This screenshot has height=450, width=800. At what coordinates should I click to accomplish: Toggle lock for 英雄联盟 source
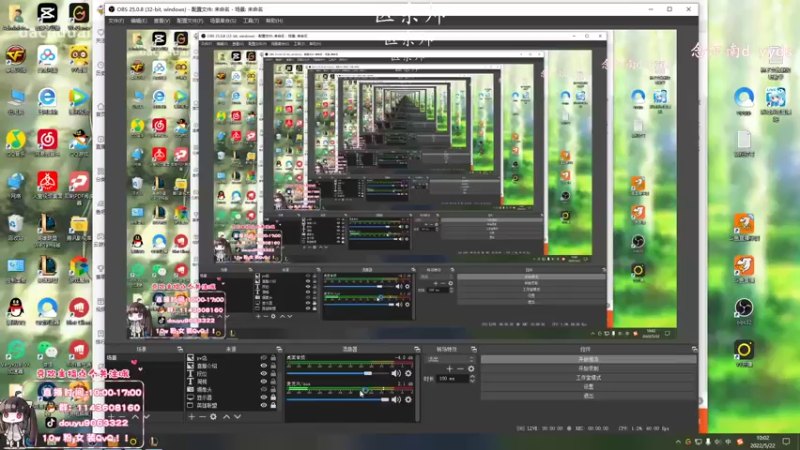273,406
